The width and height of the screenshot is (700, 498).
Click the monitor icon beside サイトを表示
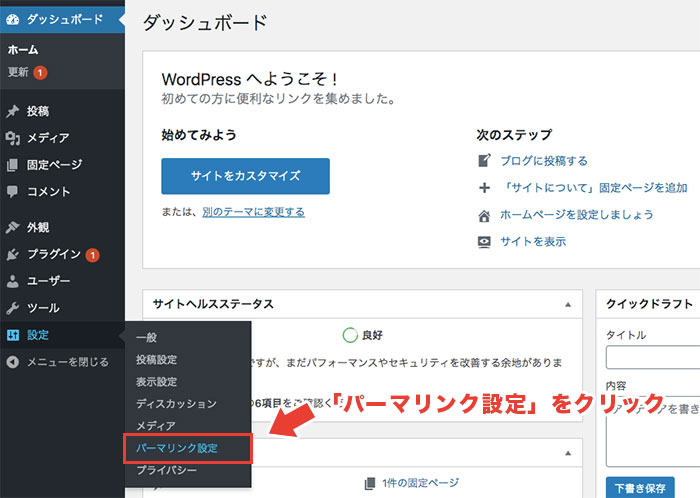click(x=484, y=242)
